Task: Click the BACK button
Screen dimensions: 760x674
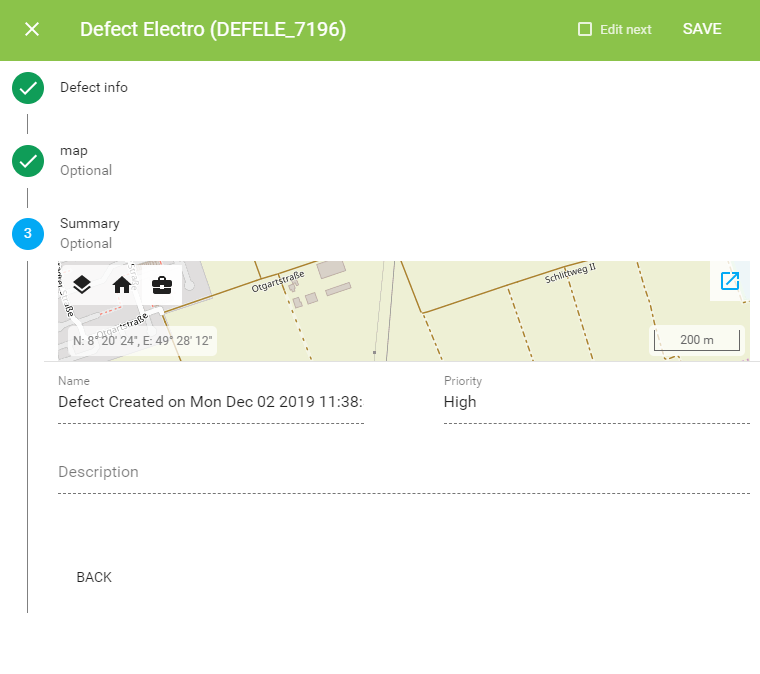Action: [94, 577]
